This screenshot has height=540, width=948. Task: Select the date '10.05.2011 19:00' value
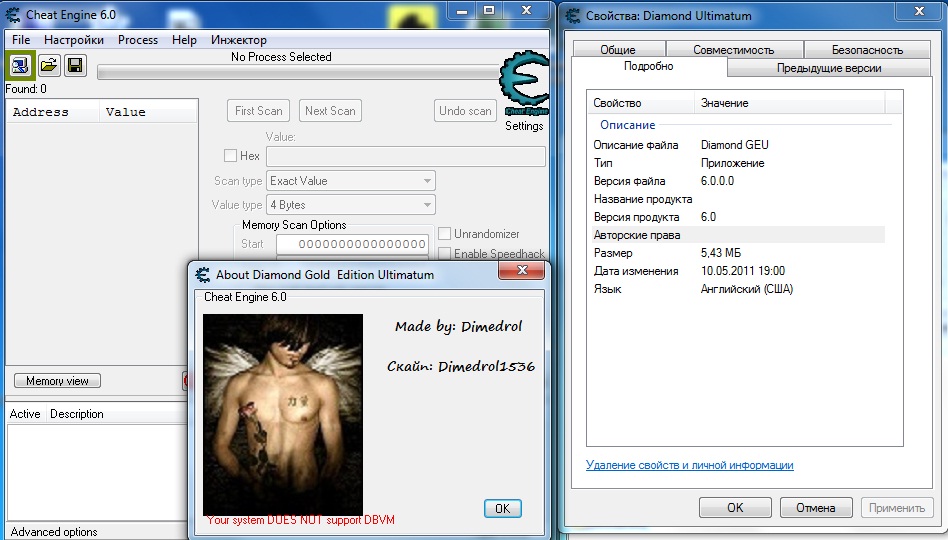743,271
